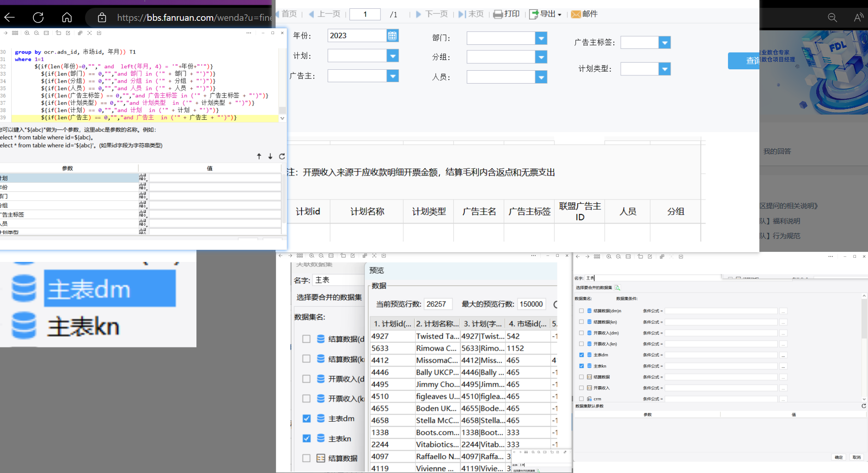Click the Twisted Ta... cell in the preview table
The image size is (868, 473).
437,336
